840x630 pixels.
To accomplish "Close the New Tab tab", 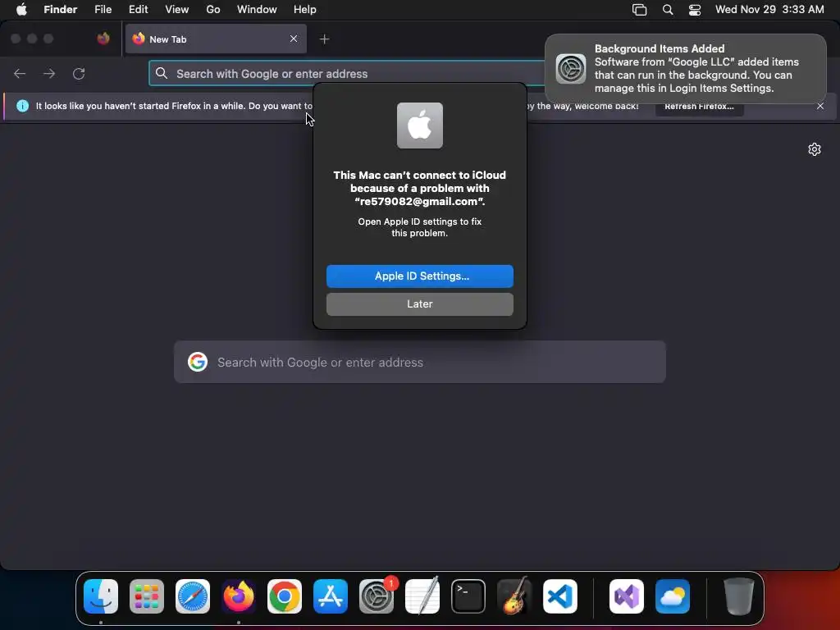I will tap(294, 39).
